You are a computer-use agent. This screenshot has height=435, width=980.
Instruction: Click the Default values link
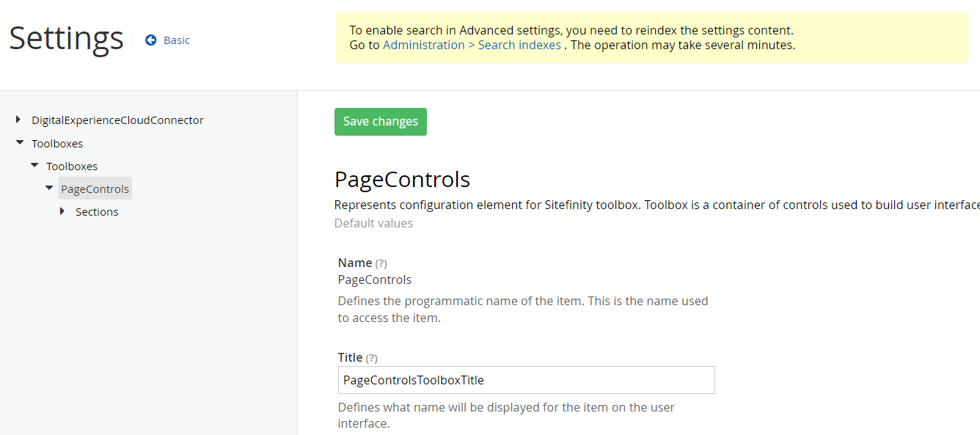(373, 223)
